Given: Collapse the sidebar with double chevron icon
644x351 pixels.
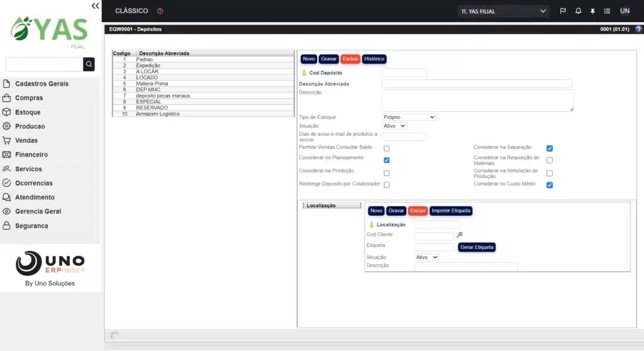Looking at the screenshot, I should 96,6.
